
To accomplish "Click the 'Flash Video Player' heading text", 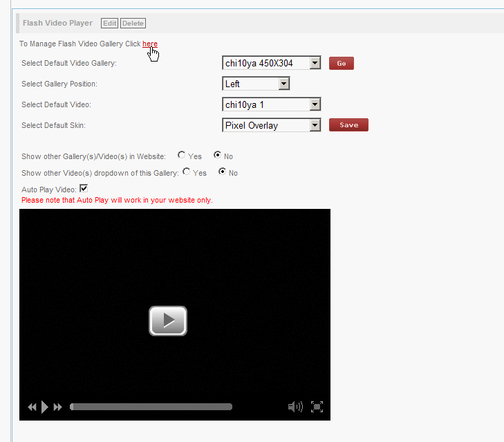I will tap(57, 23).
